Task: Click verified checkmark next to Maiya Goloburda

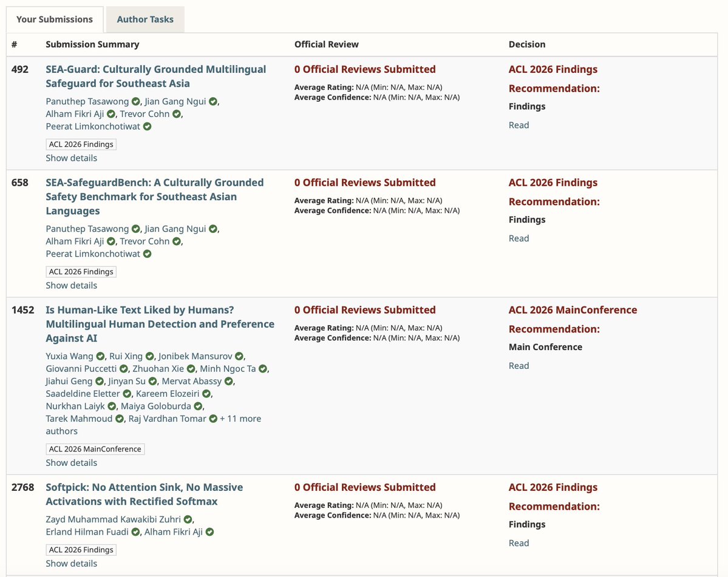Action: tap(198, 407)
